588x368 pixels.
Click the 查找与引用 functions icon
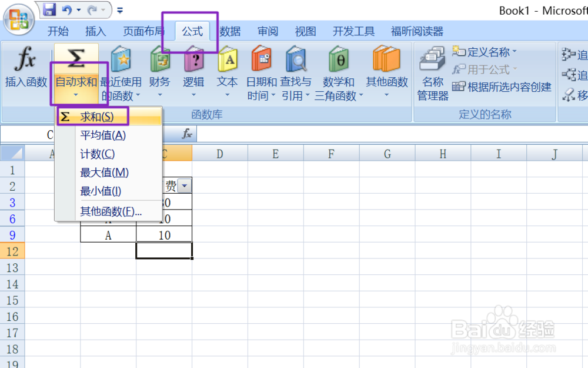296,72
